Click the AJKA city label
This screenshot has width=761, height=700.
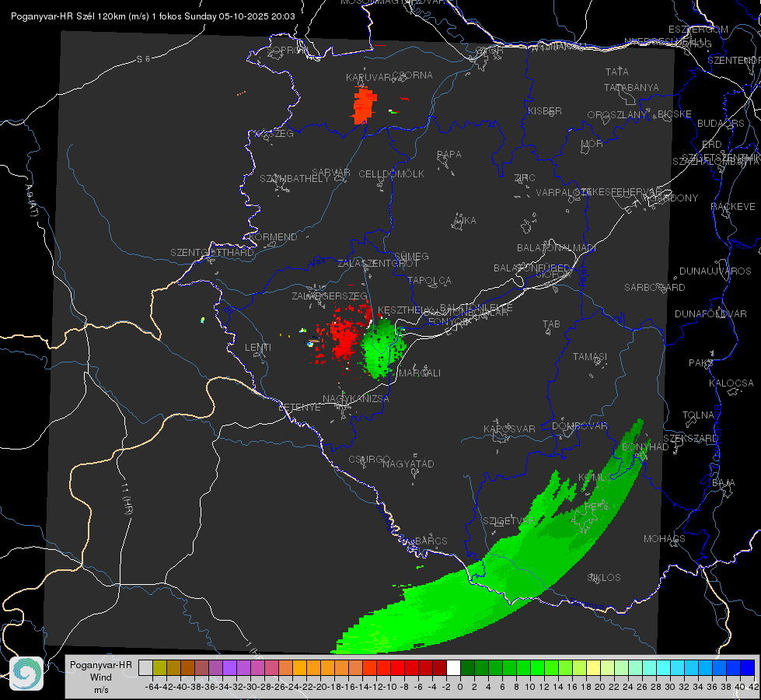click(464, 221)
